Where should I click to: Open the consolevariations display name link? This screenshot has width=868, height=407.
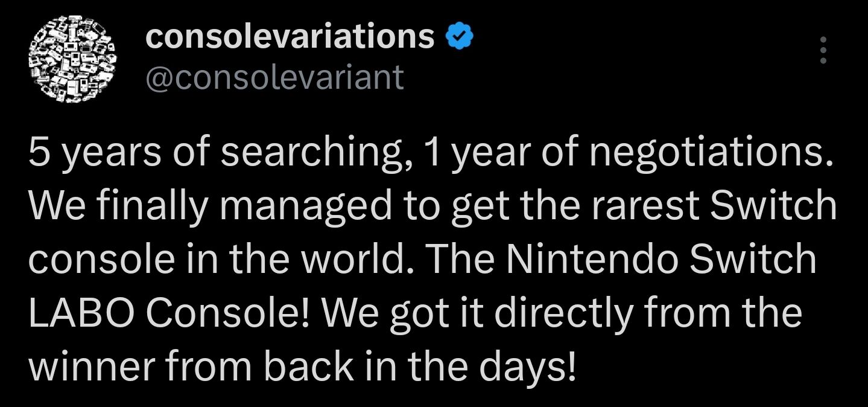point(290,37)
